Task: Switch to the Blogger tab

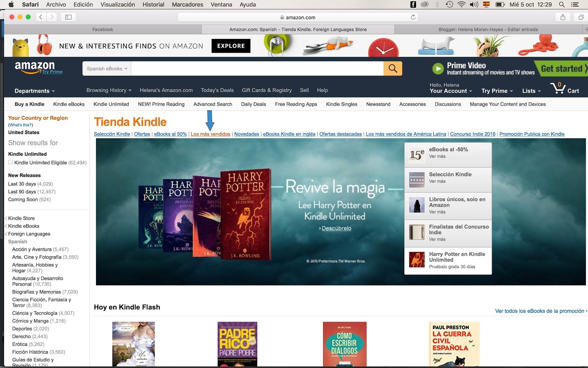Action: pyautogui.click(x=488, y=29)
